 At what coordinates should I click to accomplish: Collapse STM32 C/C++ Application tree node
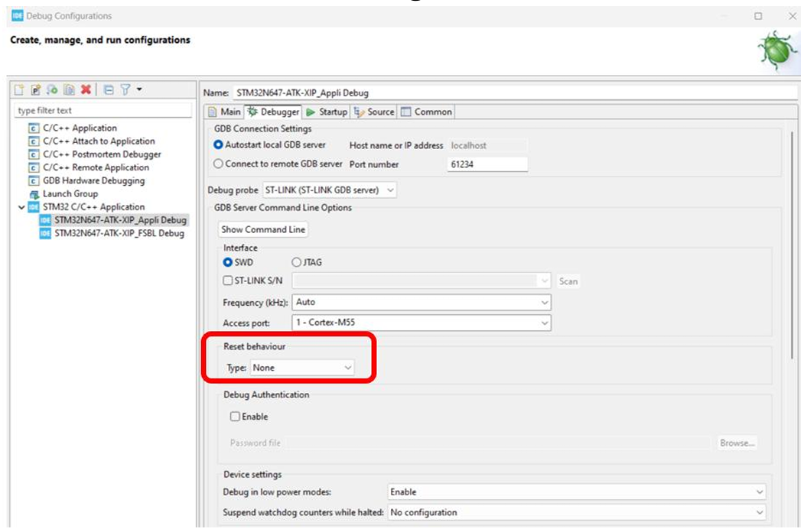(x=21, y=207)
